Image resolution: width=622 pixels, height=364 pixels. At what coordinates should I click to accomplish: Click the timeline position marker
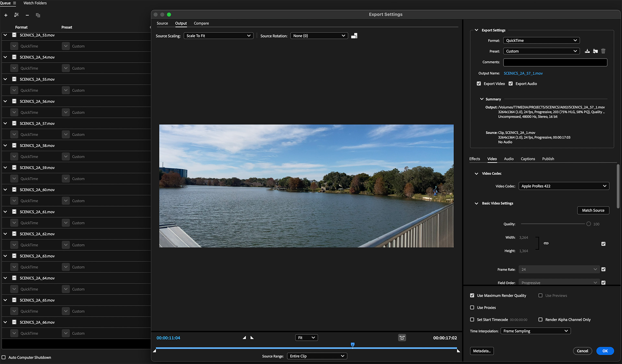tap(353, 345)
